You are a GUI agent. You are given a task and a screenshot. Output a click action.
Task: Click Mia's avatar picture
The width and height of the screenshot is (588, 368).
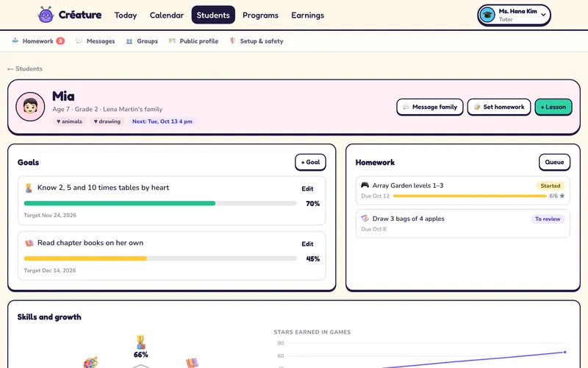(30, 107)
